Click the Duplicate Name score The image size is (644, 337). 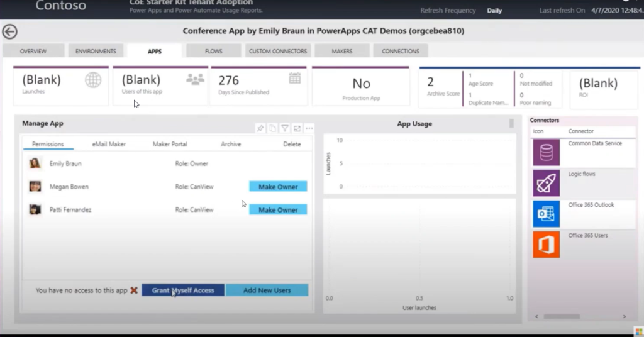coord(470,95)
